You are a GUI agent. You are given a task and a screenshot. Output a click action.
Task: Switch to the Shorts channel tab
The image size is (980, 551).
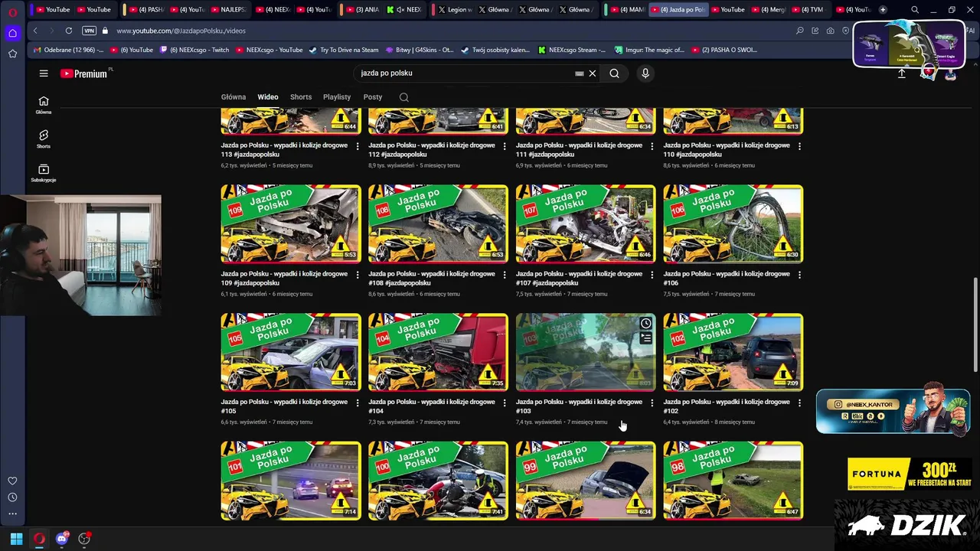[301, 97]
